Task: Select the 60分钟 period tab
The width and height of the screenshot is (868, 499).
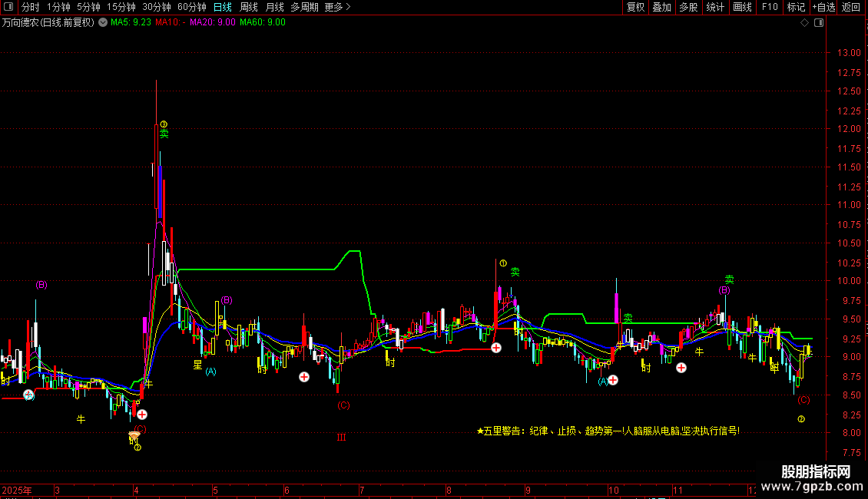Action: (x=191, y=7)
